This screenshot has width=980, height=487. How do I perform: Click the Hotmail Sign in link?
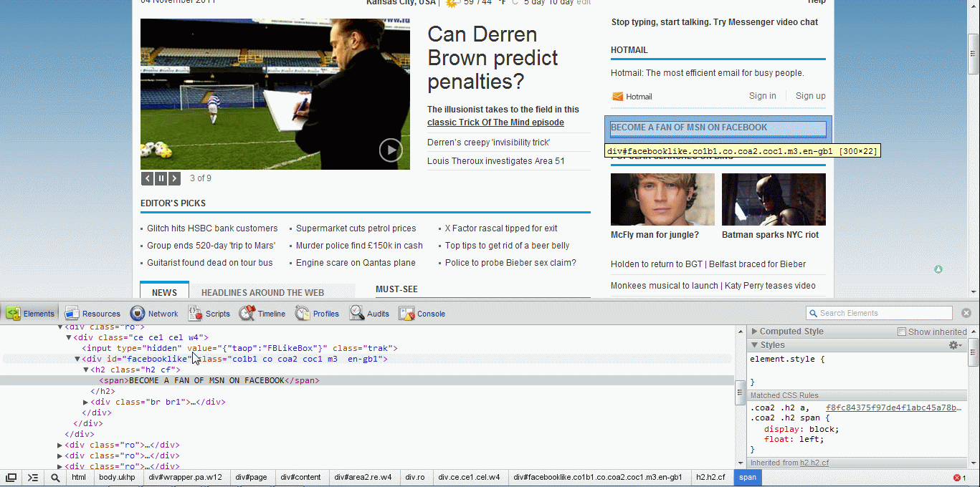pos(762,96)
